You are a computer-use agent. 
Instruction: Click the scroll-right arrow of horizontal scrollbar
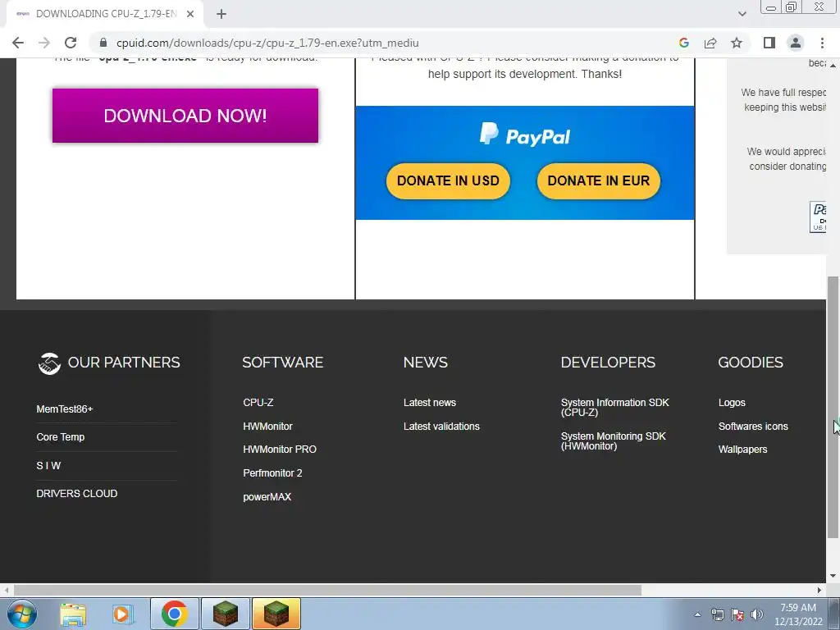pyautogui.click(x=819, y=591)
